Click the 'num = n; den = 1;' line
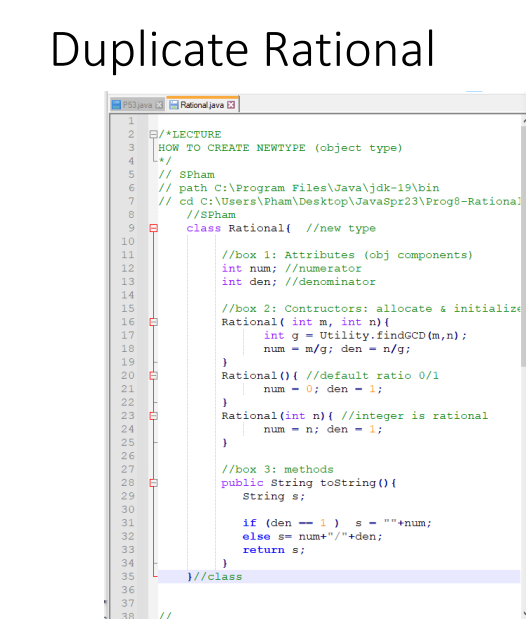Screen dimensions: 526x619 pyautogui.click(x=323, y=430)
